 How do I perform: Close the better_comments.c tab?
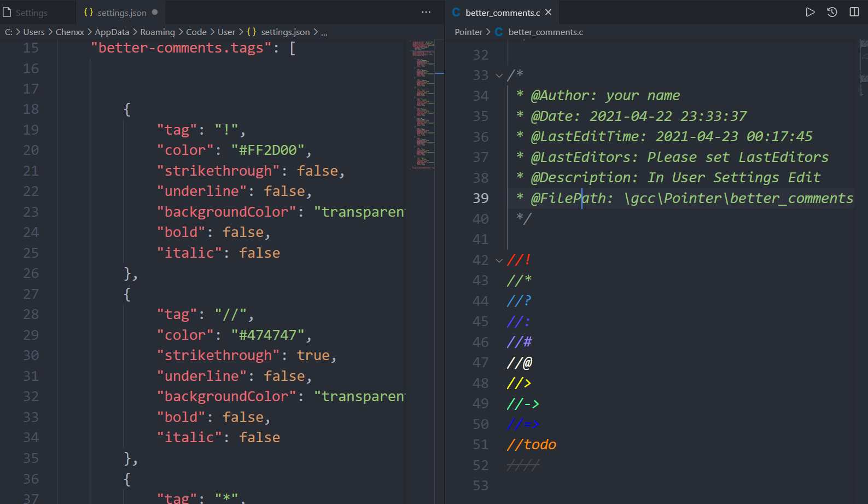(548, 12)
